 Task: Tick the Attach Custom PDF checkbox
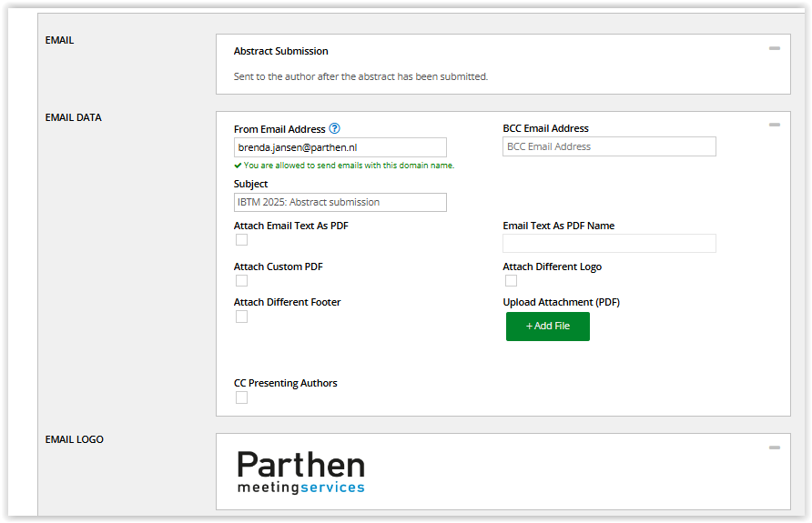(x=241, y=281)
